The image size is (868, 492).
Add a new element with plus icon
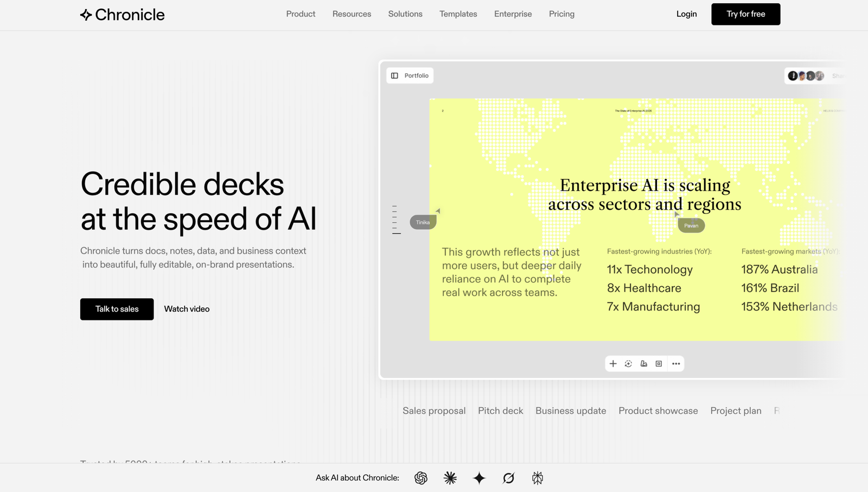coord(613,364)
